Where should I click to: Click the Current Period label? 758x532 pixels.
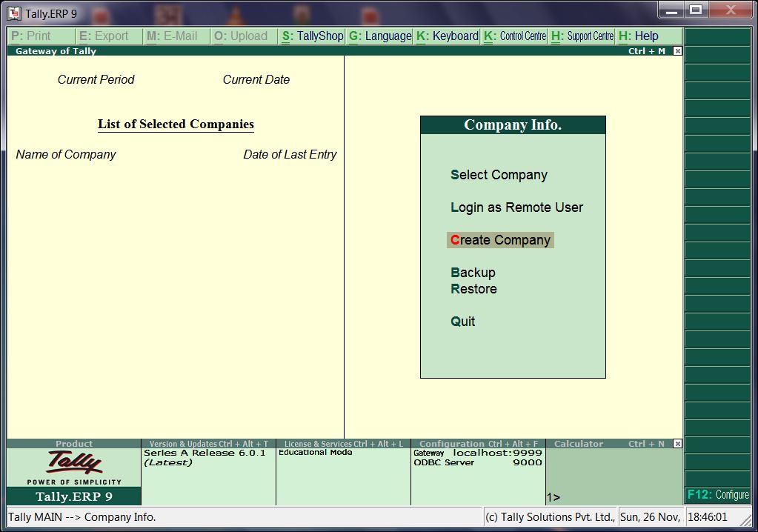(x=96, y=80)
